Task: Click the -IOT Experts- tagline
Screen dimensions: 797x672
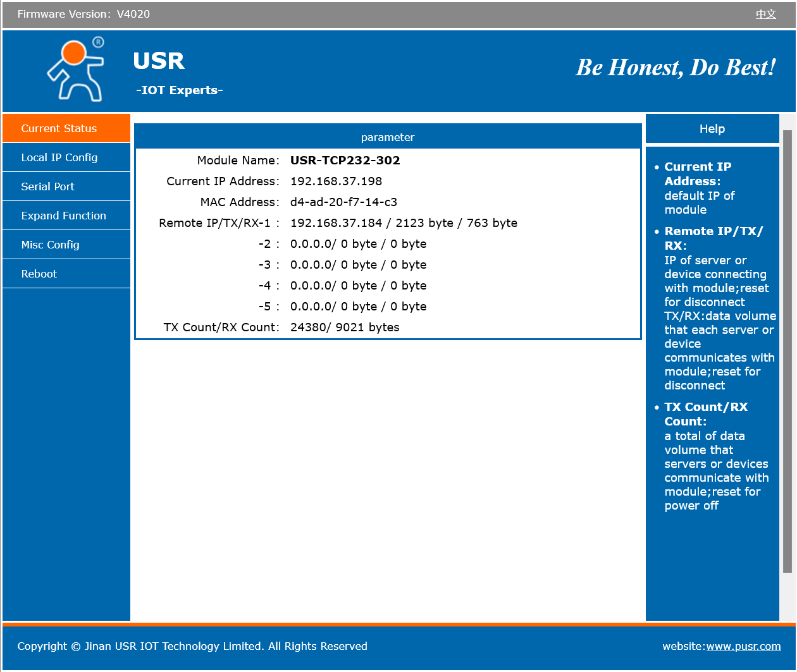Action: (179, 90)
